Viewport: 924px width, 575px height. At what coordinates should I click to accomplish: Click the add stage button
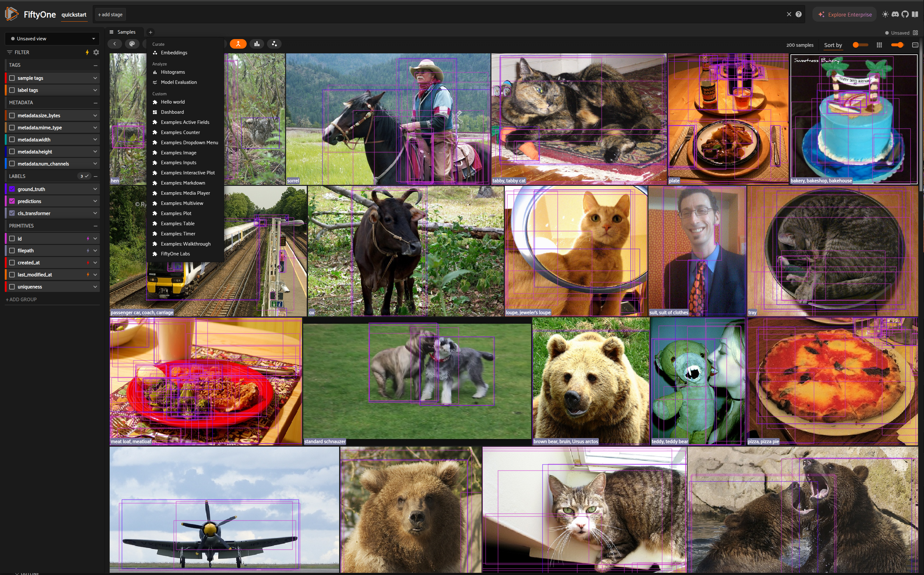click(x=110, y=14)
